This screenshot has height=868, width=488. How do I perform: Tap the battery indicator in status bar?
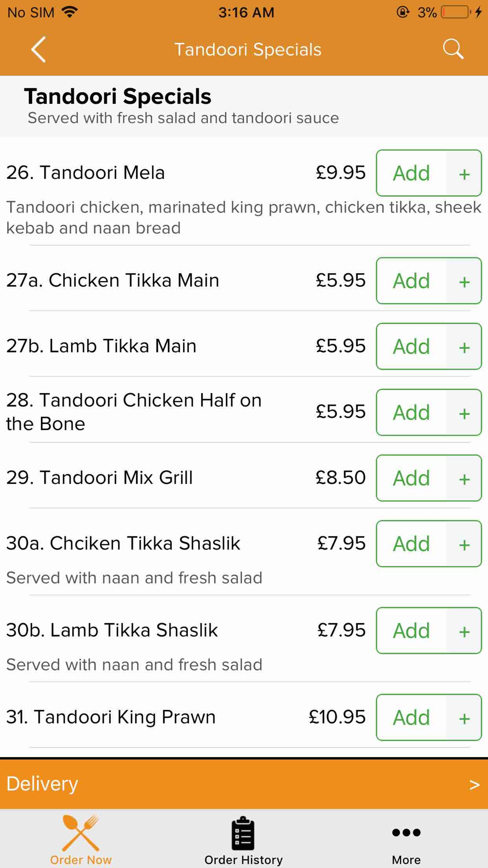point(456,12)
